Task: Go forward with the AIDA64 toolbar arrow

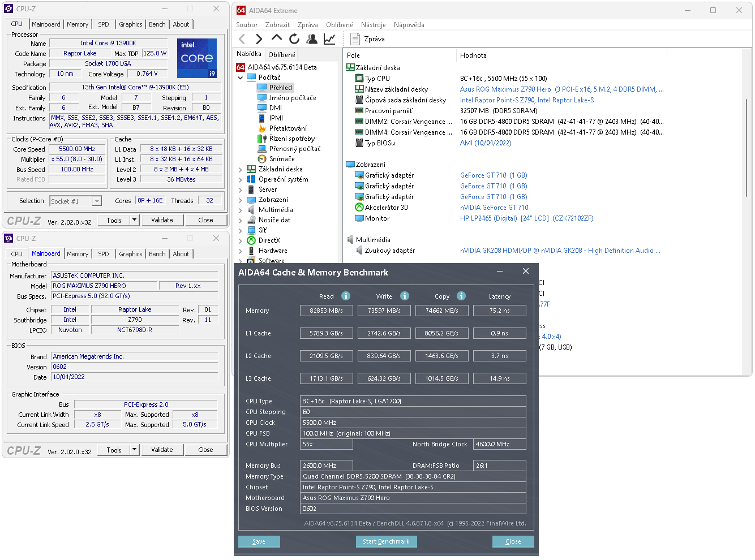Action: pos(259,39)
